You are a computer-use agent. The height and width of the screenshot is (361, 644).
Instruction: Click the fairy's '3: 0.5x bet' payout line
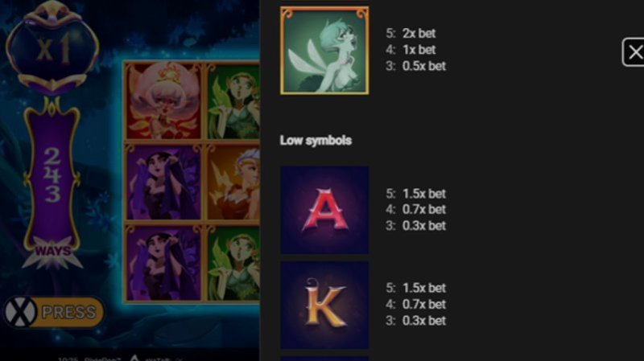pos(415,66)
